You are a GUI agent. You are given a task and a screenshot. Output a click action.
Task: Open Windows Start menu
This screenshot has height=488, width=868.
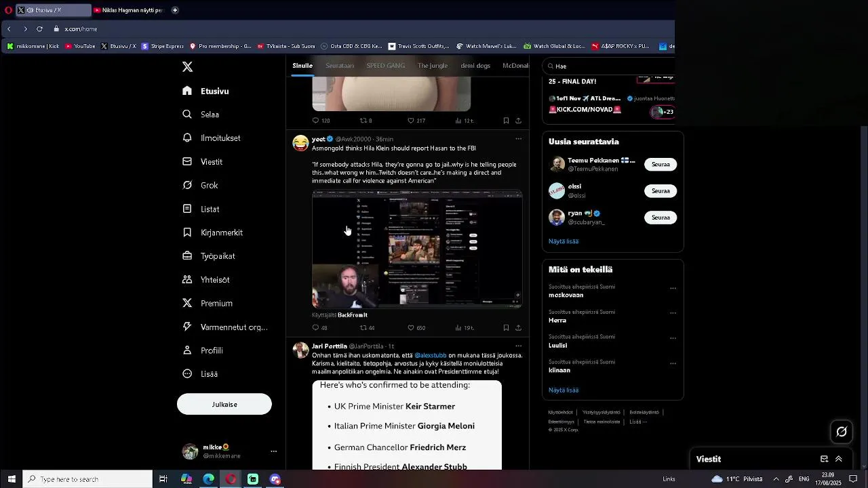(11, 479)
